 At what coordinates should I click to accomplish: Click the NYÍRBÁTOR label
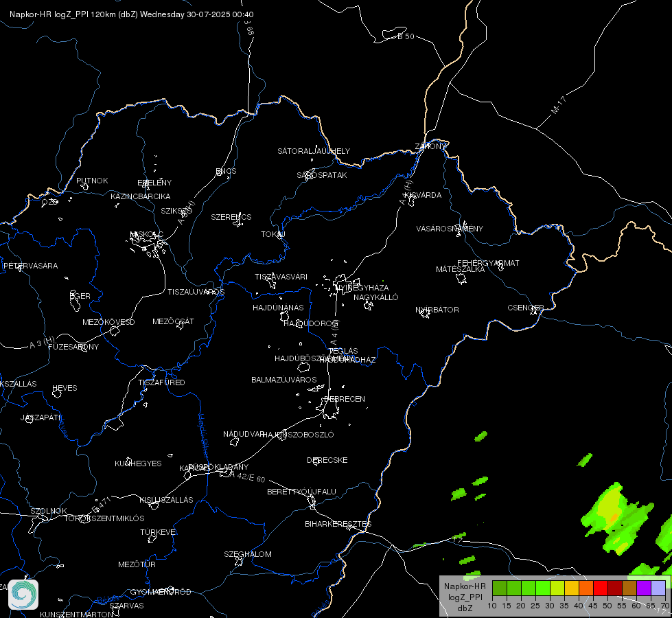[437, 310]
